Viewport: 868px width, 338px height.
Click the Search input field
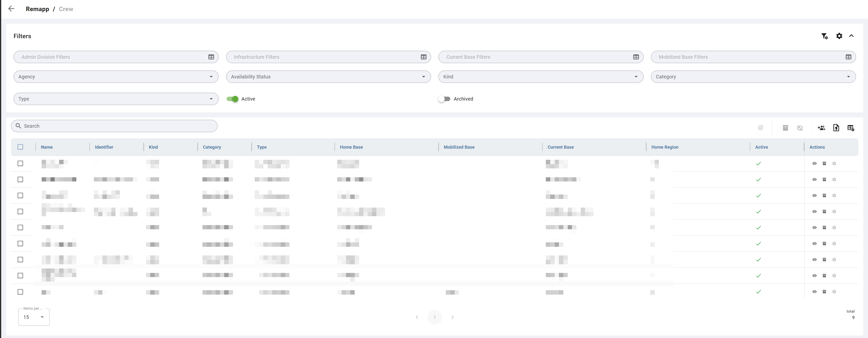coord(114,126)
